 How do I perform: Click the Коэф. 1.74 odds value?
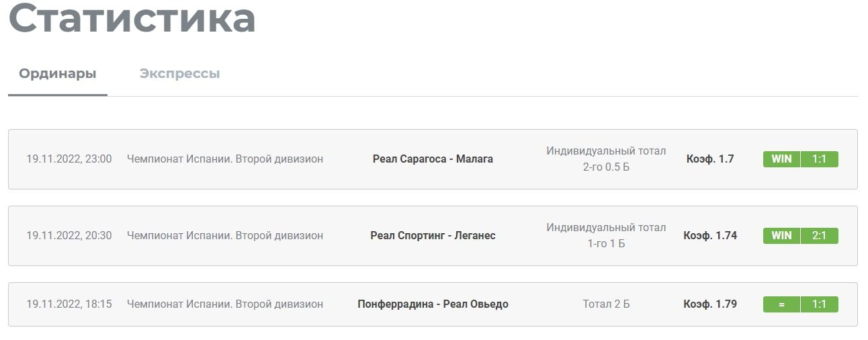[x=710, y=236]
